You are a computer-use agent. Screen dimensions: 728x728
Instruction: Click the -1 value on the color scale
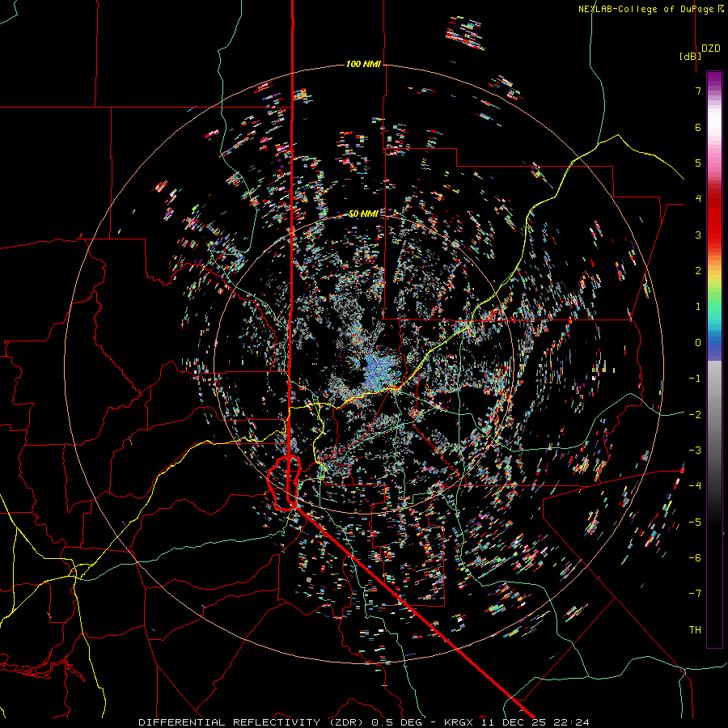695,379
